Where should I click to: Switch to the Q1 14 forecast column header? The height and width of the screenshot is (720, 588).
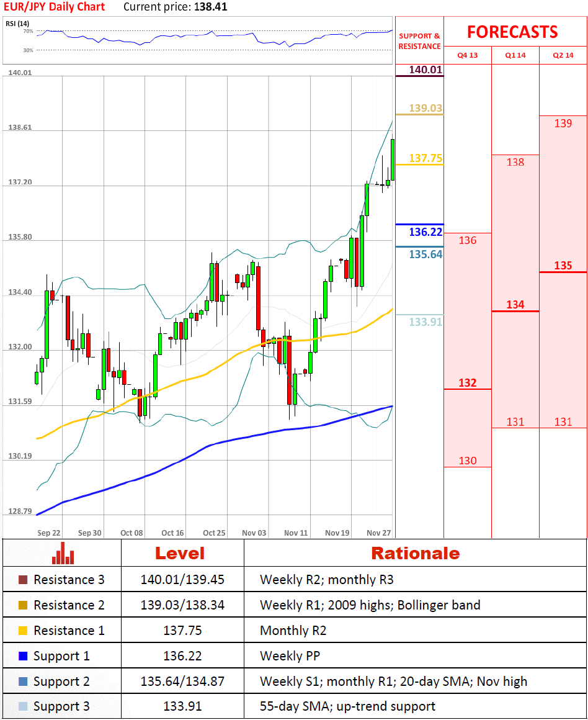(x=515, y=55)
